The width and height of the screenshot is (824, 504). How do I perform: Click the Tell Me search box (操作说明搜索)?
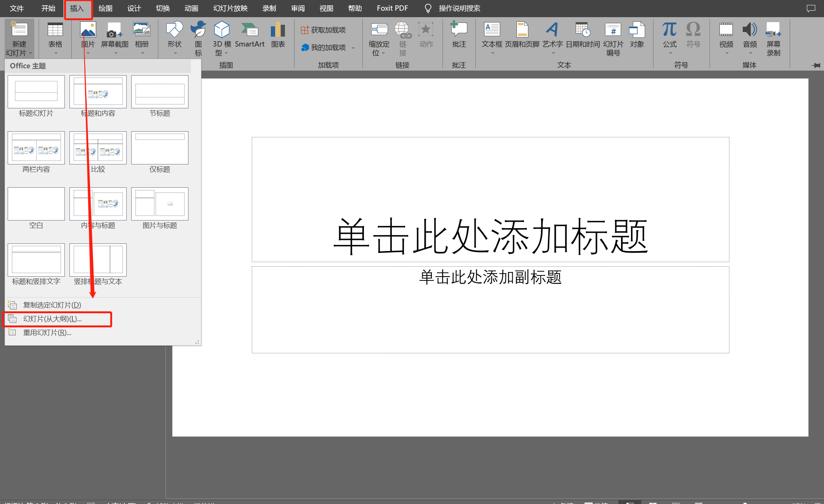click(460, 8)
